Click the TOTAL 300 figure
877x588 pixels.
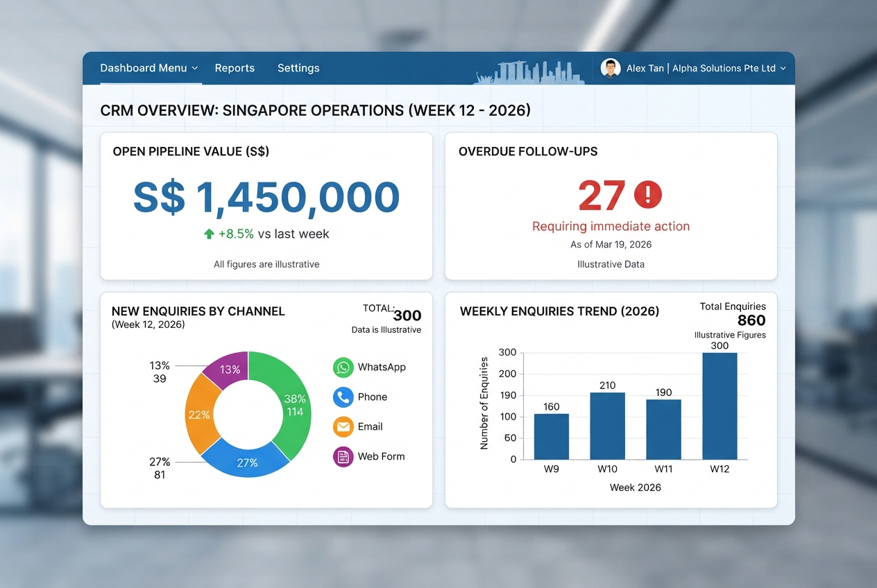tap(407, 316)
